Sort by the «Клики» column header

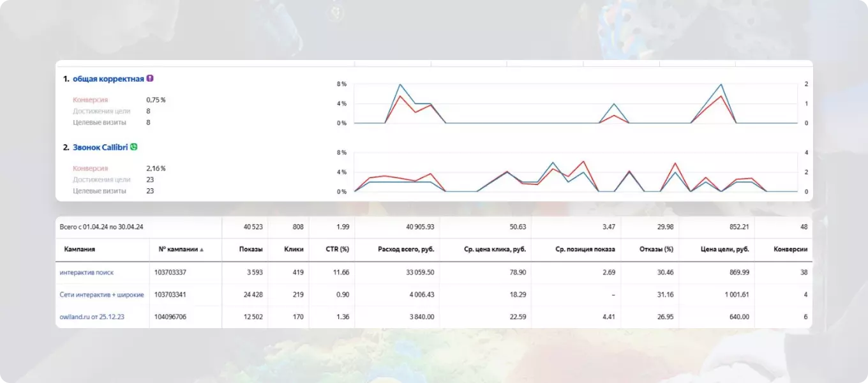[294, 250]
